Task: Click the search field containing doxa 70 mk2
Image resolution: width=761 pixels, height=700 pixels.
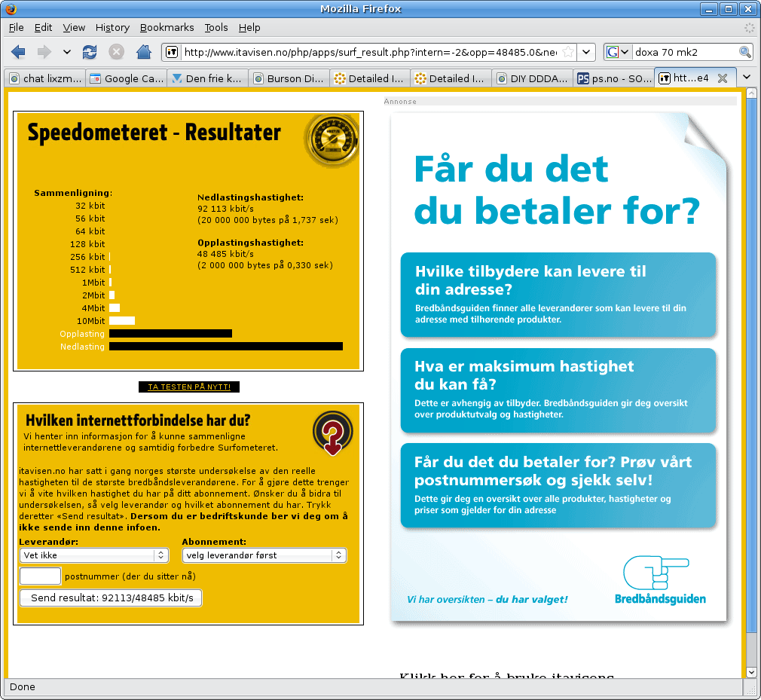Action: pyautogui.click(x=686, y=52)
